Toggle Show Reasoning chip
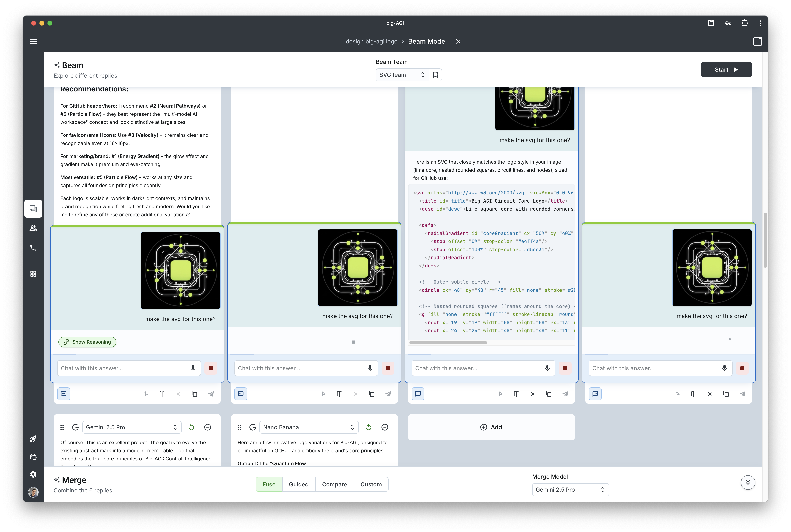Screen dimensions: 791x532 click(88, 342)
